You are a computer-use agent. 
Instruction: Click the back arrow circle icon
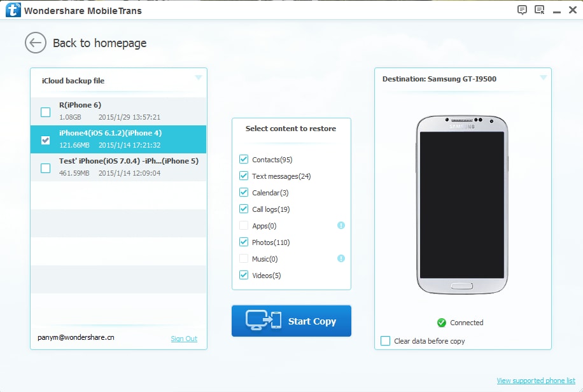click(36, 43)
